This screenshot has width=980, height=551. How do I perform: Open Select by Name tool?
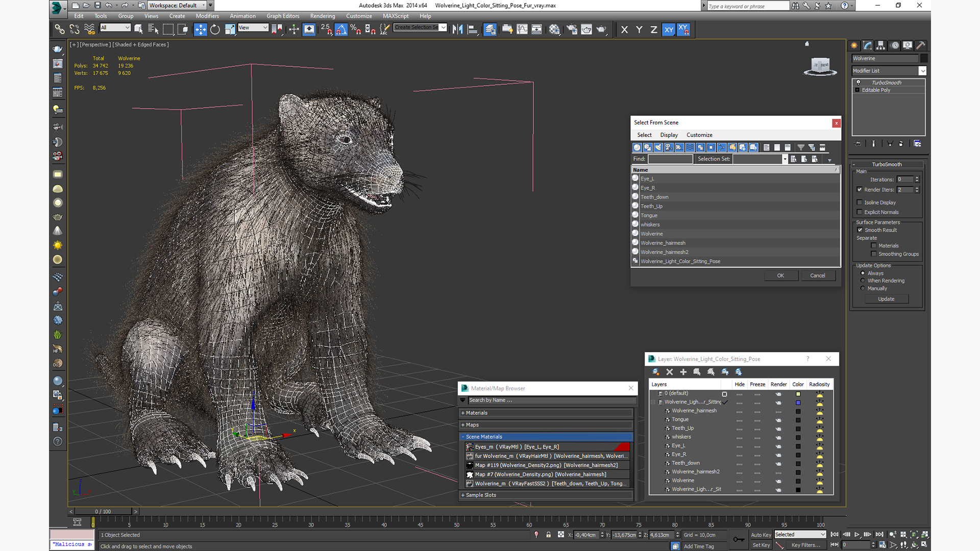pos(153,29)
